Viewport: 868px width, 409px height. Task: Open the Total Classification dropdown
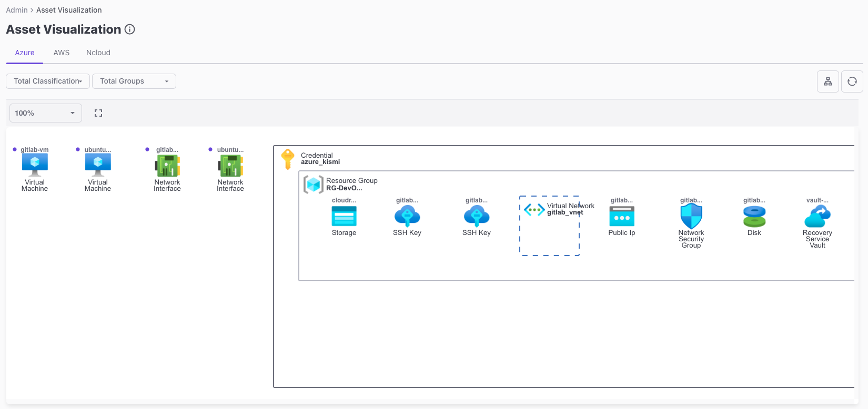tap(48, 81)
